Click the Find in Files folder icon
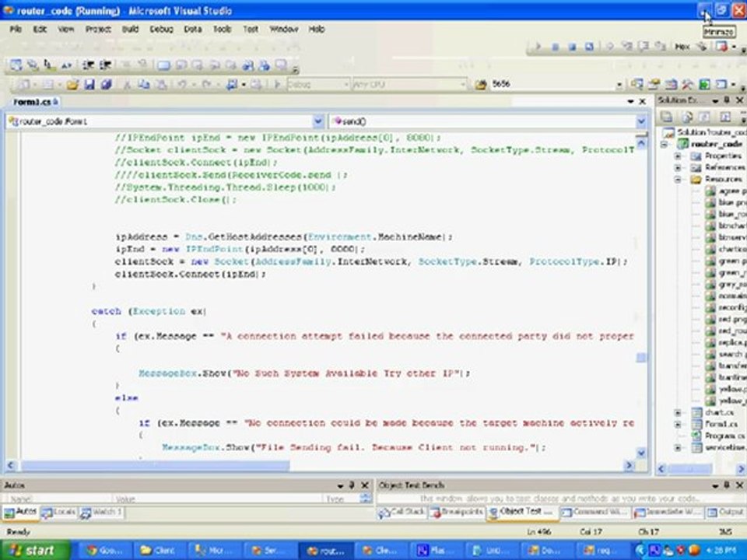The width and height of the screenshot is (747, 560). 481,85
